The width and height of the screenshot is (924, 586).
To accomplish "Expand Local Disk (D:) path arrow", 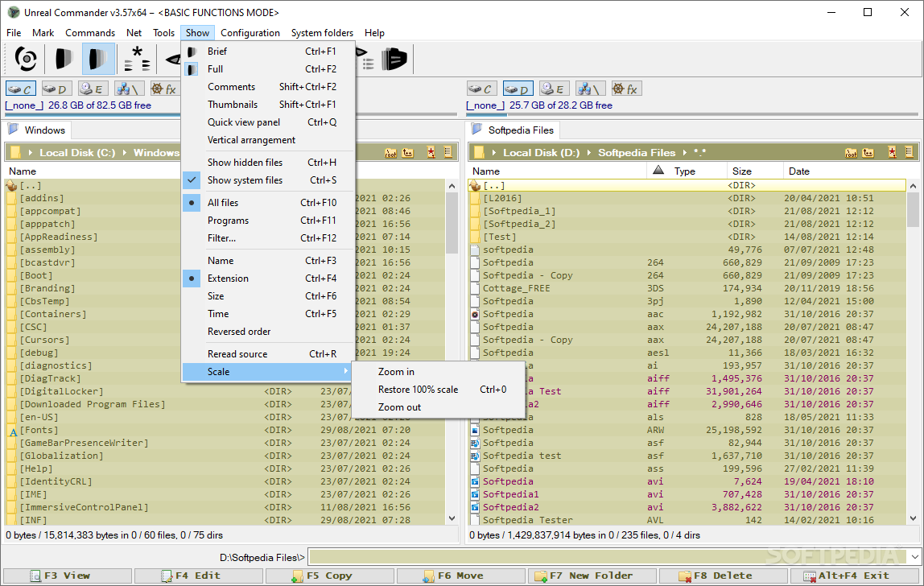I will [494, 153].
